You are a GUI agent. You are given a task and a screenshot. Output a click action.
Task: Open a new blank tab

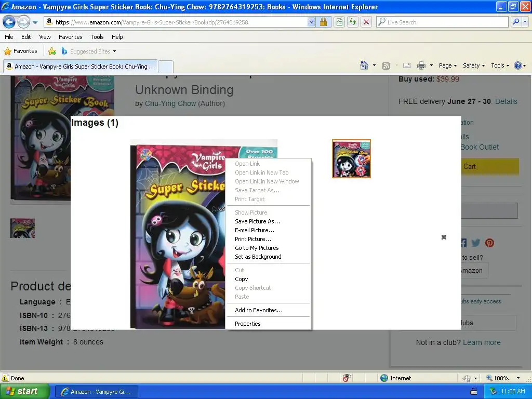166,66
